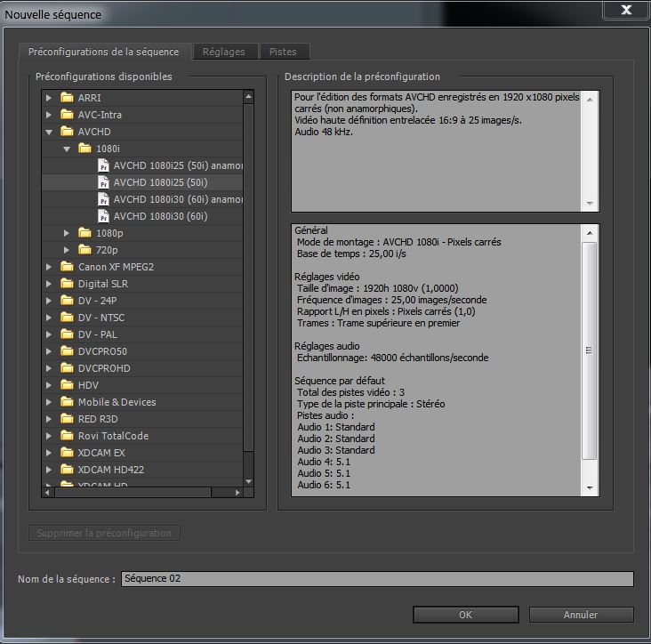
Task: Click 'Audio 4: 5.1' line
Action: (324, 462)
